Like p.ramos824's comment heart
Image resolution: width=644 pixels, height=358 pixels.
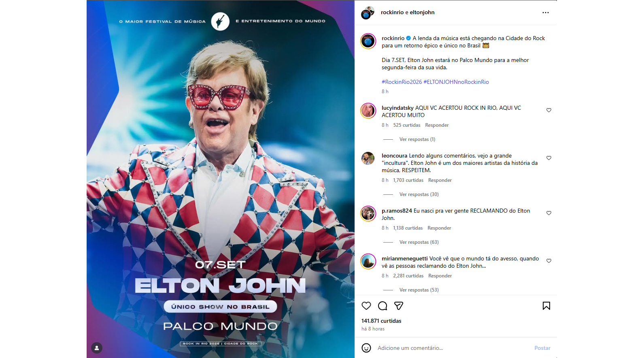549,213
